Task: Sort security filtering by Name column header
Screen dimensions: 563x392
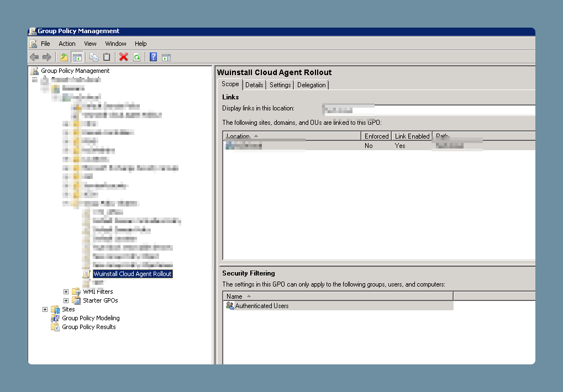Action: point(338,296)
